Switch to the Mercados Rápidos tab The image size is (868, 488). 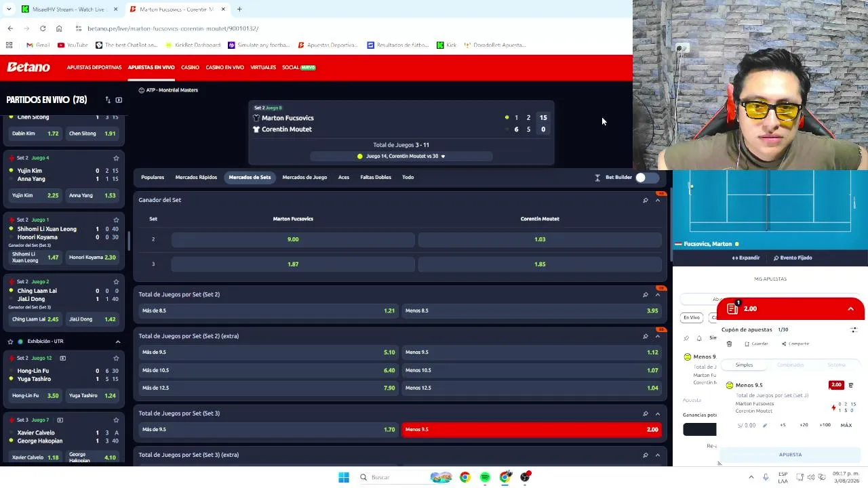[x=196, y=178]
